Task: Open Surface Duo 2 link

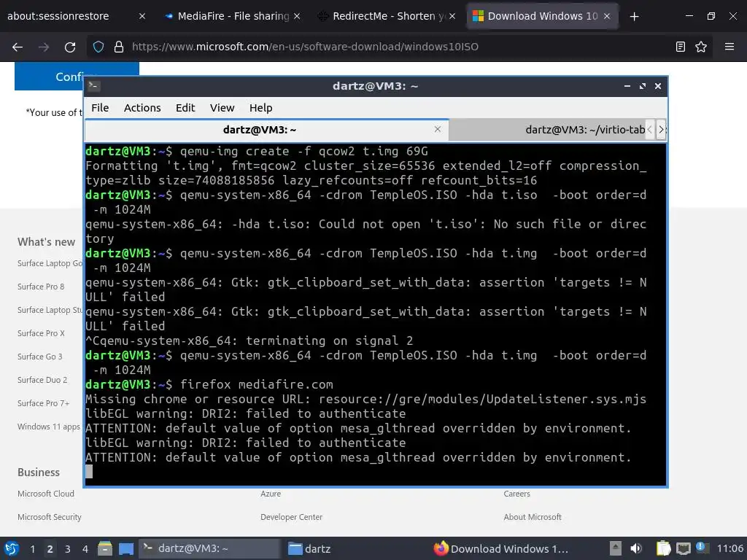Action: pyautogui.click(x=42, y=380)
